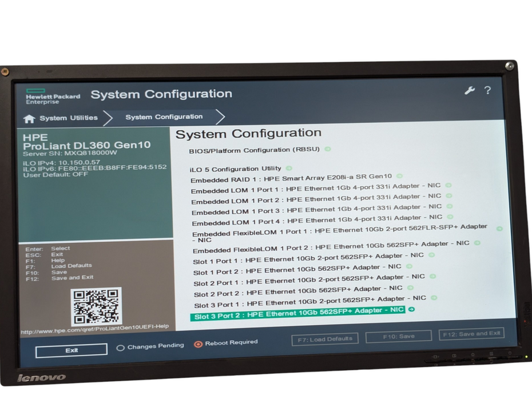Image resolution: width=532 pixels, height=400 pixels.
Task: Toggle the Reboot Required indicator
Action: (198, 344)
